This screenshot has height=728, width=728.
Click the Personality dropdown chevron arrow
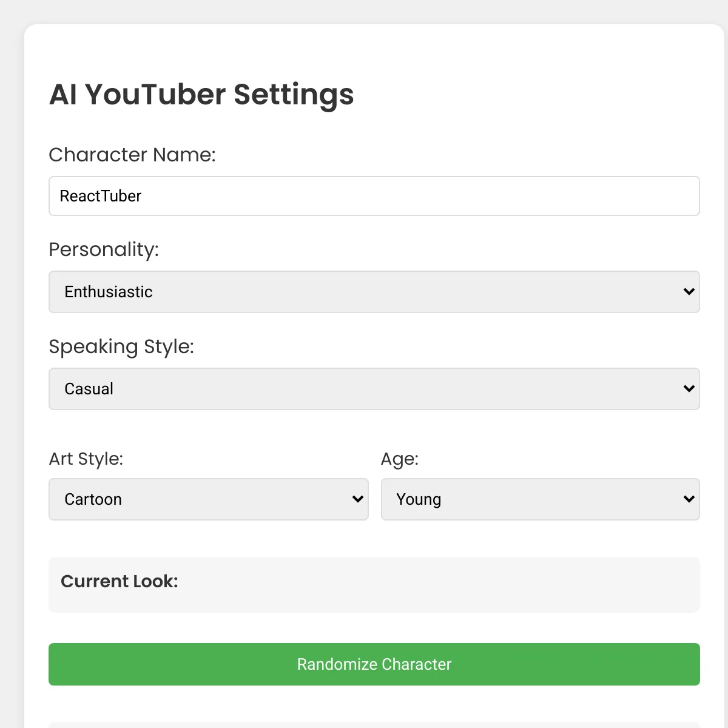click(689, 292)
